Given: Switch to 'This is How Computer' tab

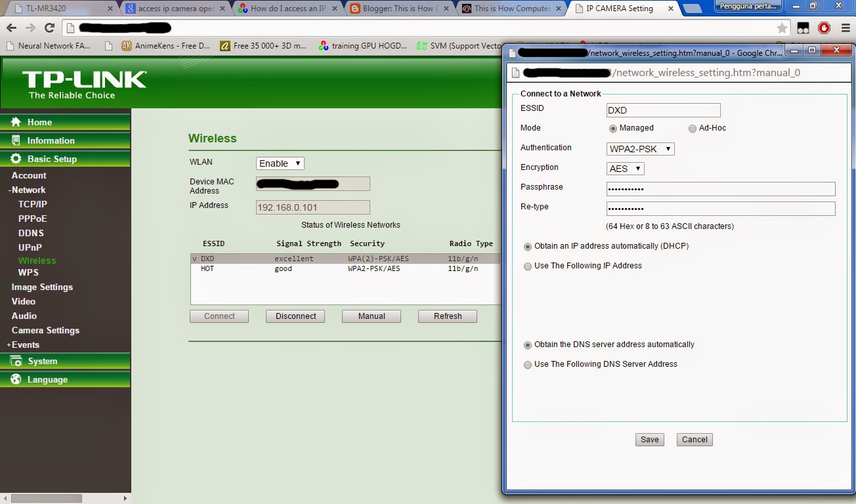Looking at the screenshot, I should click(x=513, y=9).
